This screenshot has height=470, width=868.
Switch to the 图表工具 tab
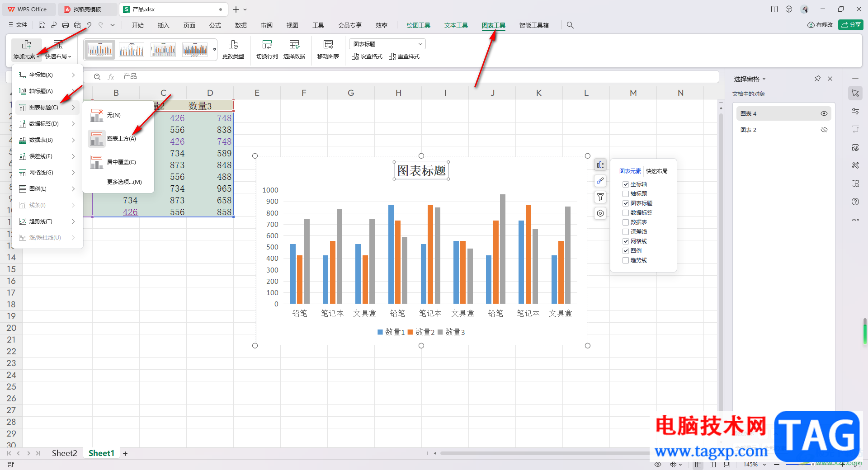point(494,25)
